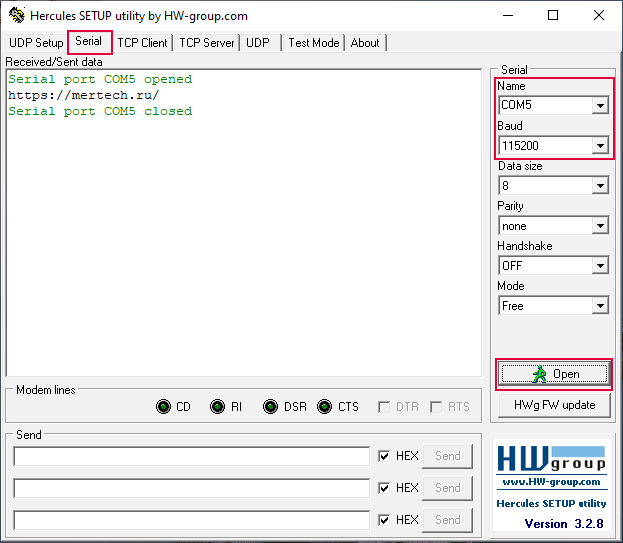
Task: Click the HW group logo
Action: [552, 460]
